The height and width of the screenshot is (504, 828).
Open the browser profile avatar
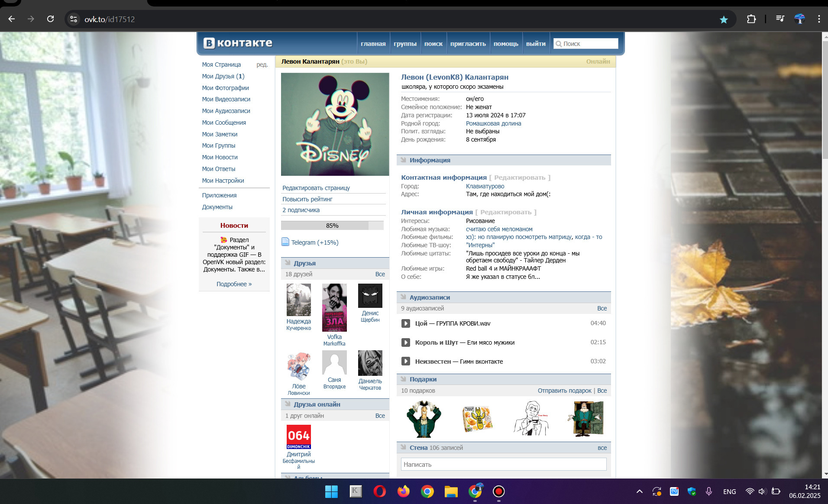[799, 19]
